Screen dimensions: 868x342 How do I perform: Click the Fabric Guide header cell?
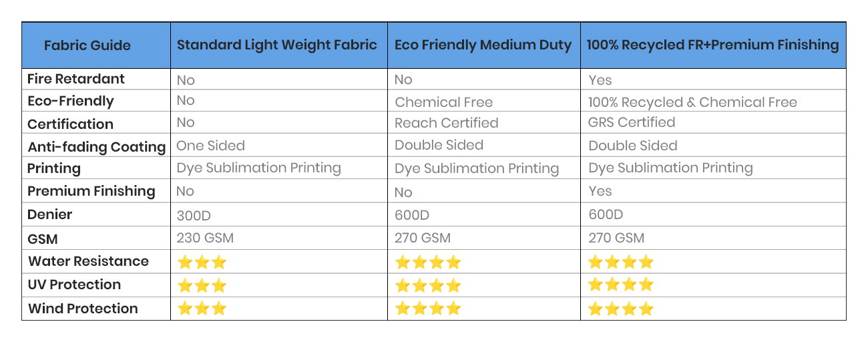(87, 45)
